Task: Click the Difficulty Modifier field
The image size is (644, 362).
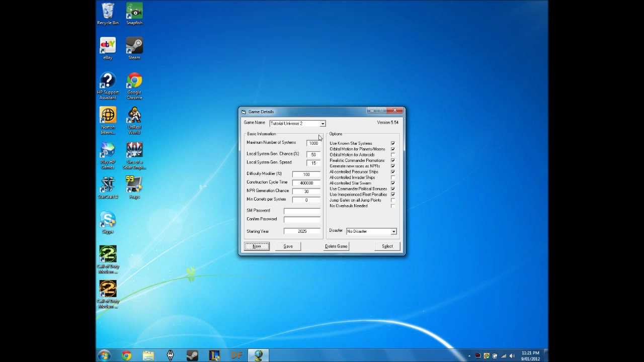Action: point(306,174)
